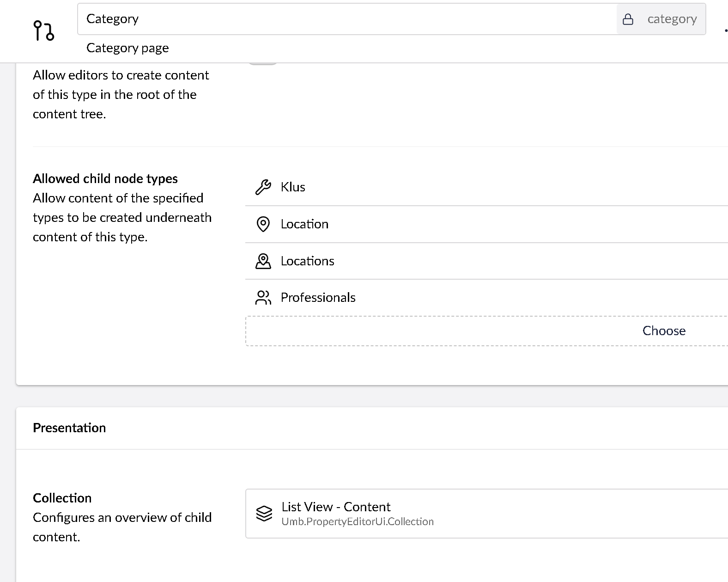Select the Professionals child node type label
Screen dimensions: 728x582
pyautogui.click(x=318, y=298)
